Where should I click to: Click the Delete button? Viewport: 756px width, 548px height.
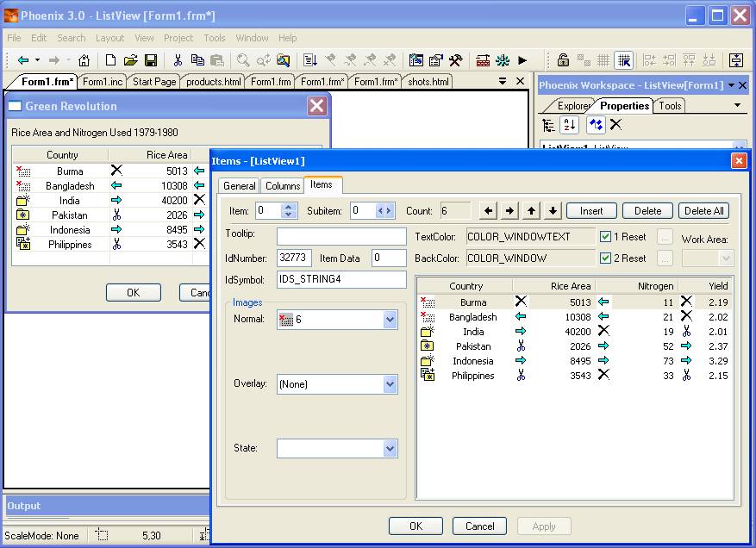coord(647,210)
